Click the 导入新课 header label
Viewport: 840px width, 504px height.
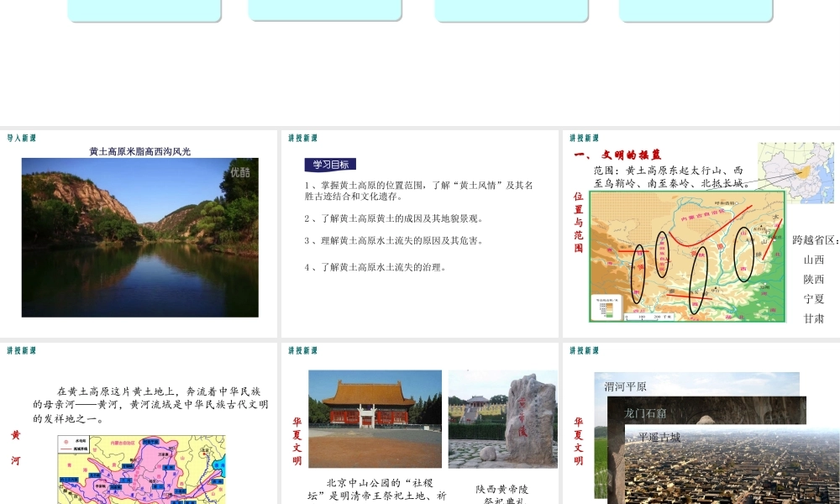(x=22, y=138)
